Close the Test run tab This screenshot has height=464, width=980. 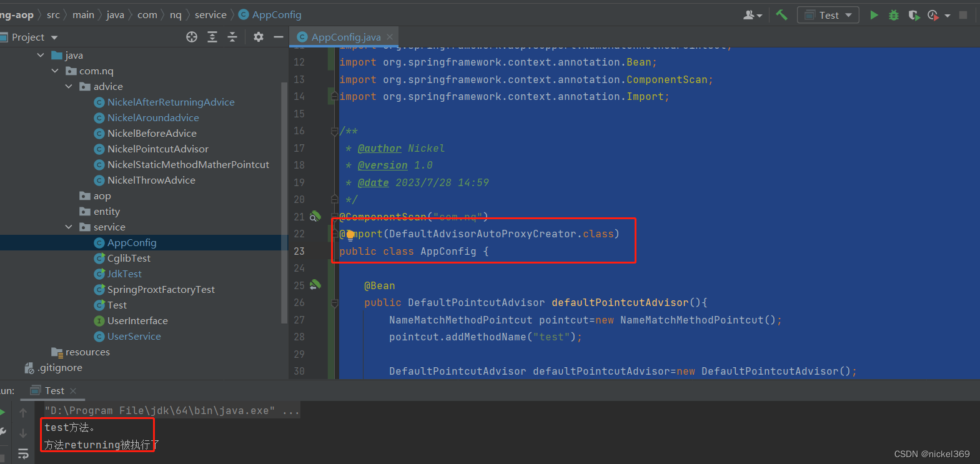[x=73, y=391]
